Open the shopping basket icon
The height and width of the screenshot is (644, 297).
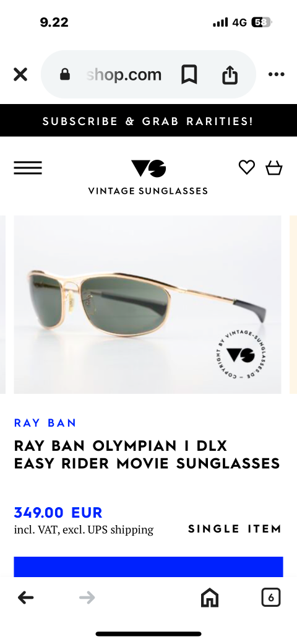274,167
